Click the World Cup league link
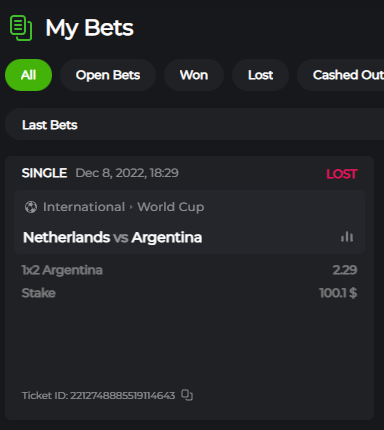 coord(171,207)
